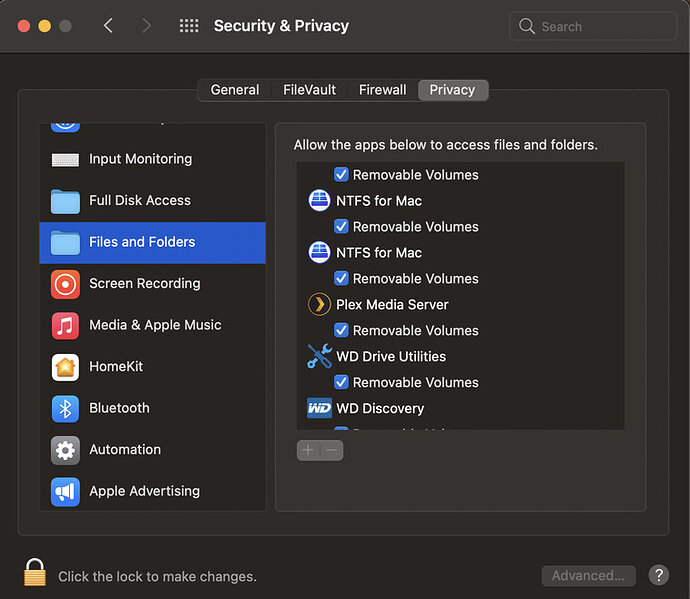The image size is (690, 599).
Task: Click the WD Discovery app name
Action: pos(380,408)
